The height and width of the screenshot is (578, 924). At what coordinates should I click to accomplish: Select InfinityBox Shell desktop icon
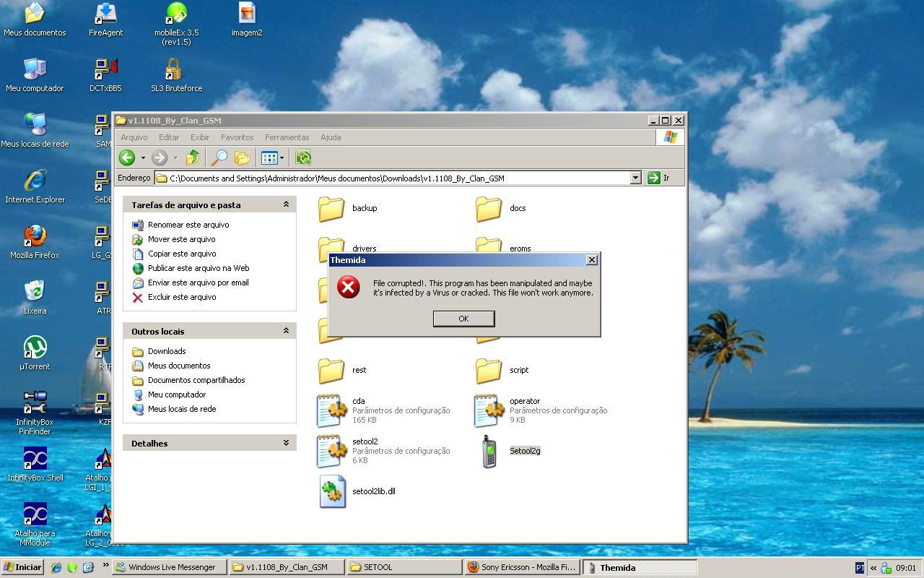(x=35, y=465)
